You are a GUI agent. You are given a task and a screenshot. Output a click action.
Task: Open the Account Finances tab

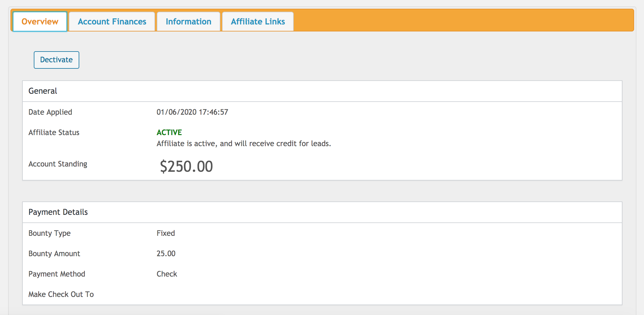coord(112,22)
